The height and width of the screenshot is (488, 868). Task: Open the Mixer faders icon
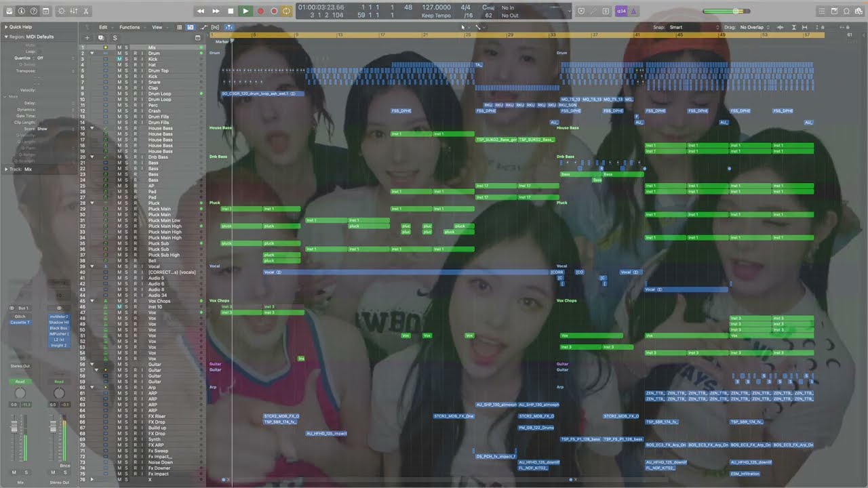coord(74,11)
